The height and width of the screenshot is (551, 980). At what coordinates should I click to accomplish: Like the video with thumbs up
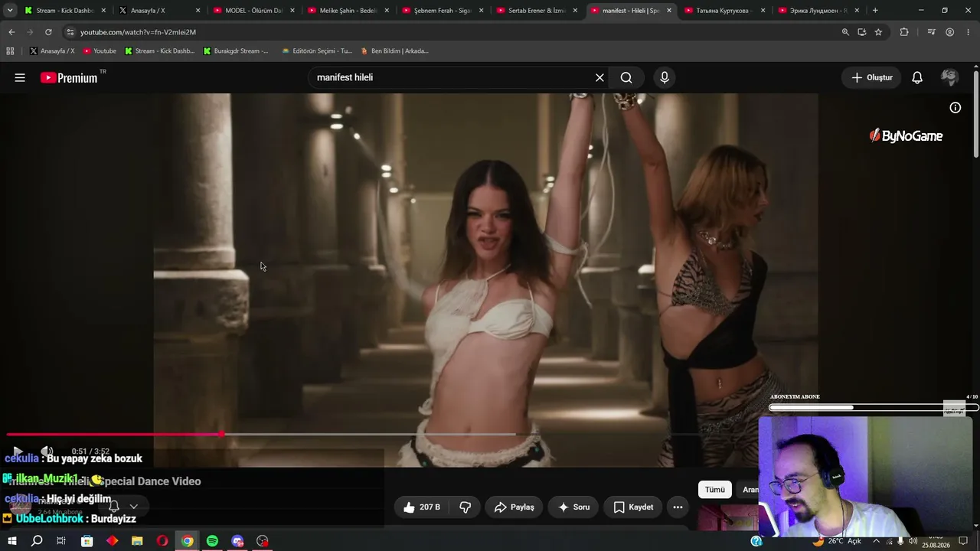click(x=420, y=507)
